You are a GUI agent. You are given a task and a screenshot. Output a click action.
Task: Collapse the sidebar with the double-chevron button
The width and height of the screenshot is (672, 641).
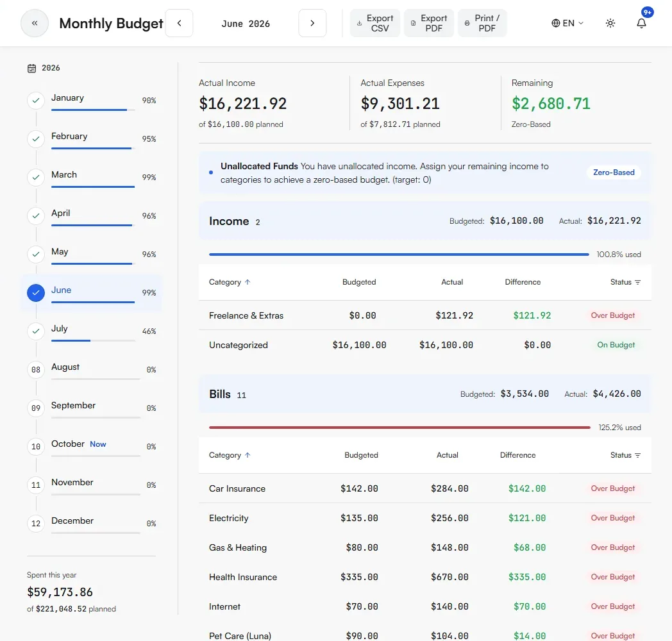click(x=35, y=23)
